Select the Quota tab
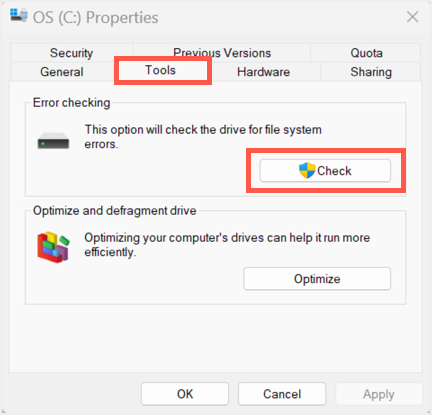Screen dimensions: 432x415 [x=366, y=53]
